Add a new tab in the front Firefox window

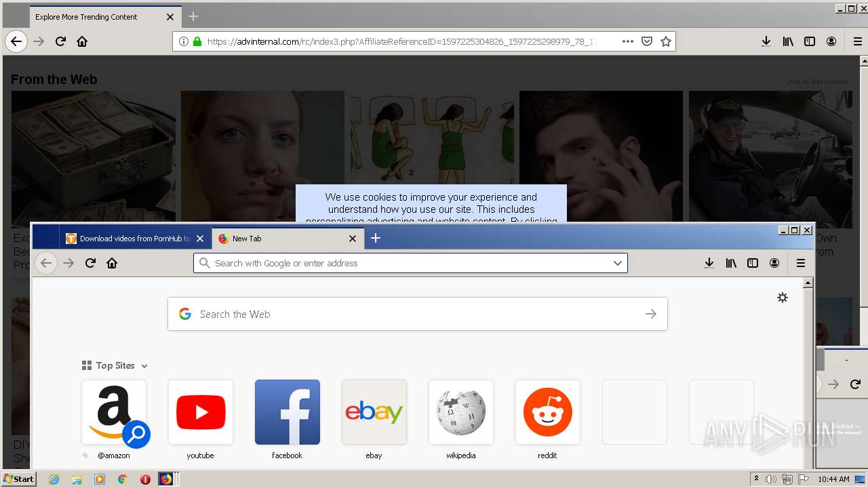pyautogui.click(x=376, y=238)
